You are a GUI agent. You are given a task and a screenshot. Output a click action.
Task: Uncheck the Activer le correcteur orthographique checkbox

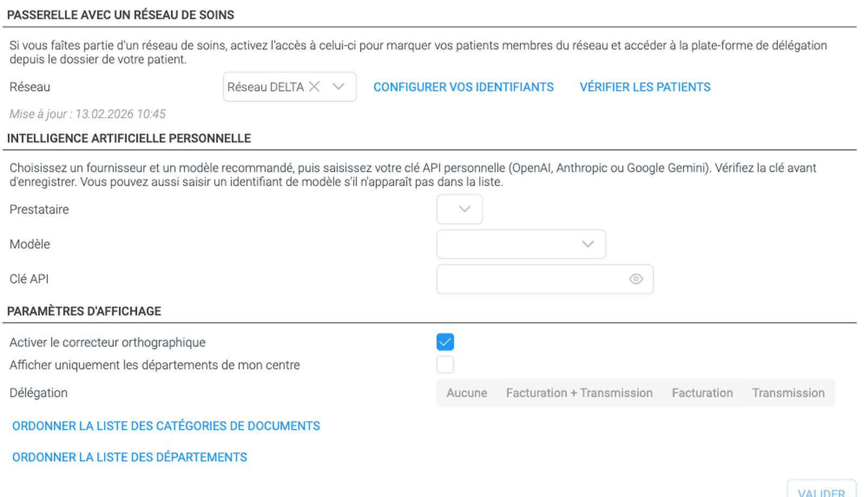445,342
